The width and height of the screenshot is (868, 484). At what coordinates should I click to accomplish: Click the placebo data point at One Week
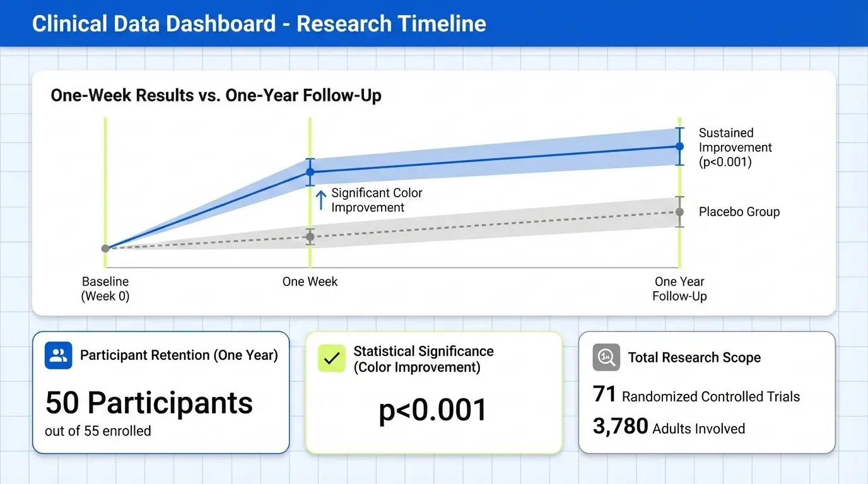(x=310, y=237)
